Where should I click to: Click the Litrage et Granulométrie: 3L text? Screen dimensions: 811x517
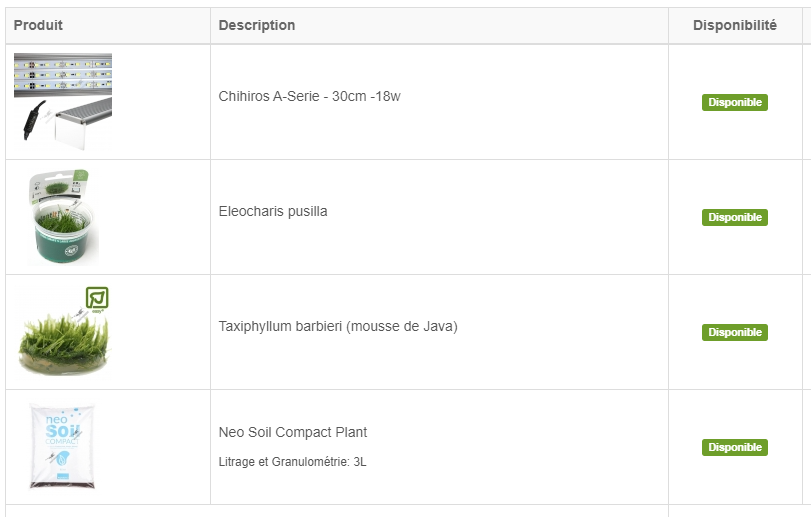point(292,462)
